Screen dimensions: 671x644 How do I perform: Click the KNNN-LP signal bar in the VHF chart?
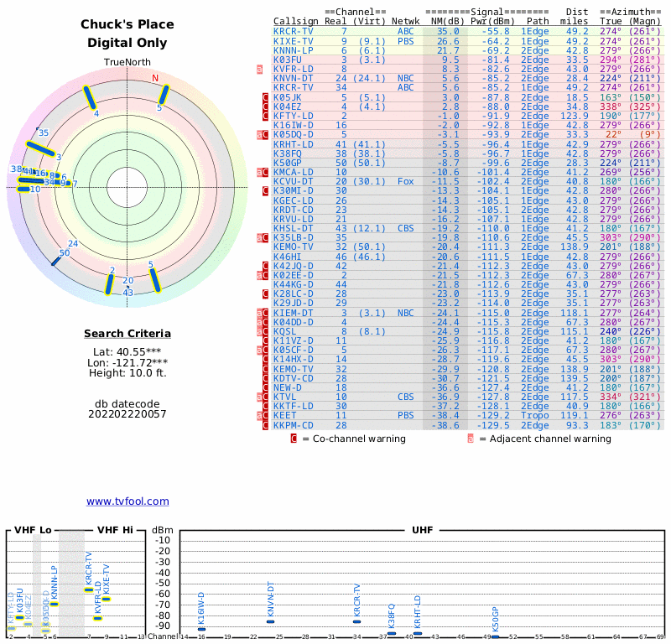pyautogui.click(x=54, y=604)
